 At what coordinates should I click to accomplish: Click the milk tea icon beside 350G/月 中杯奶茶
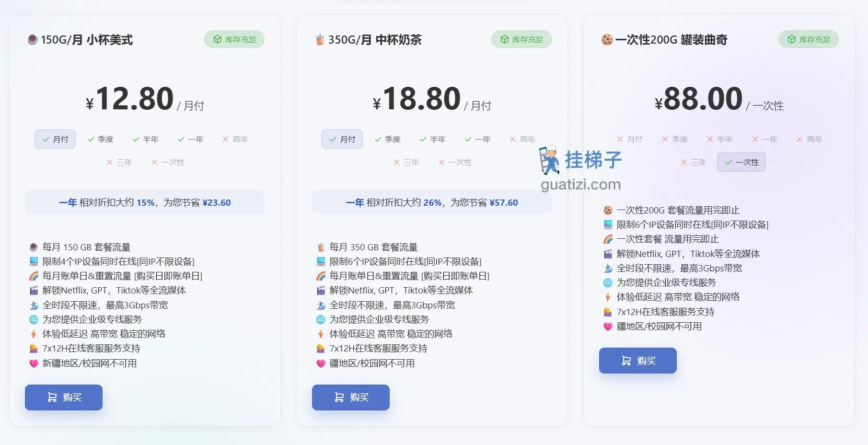point(320,40)
